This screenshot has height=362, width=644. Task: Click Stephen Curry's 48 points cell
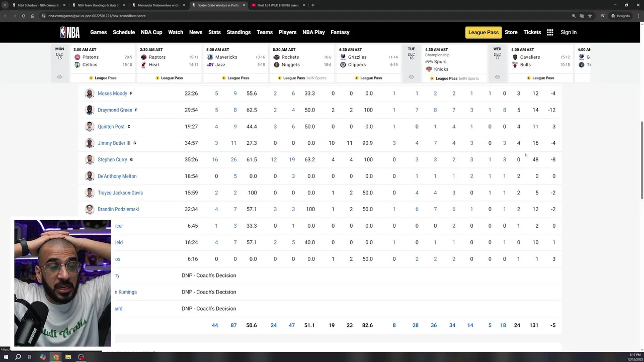pyautogui.click(x=535, y=160)
